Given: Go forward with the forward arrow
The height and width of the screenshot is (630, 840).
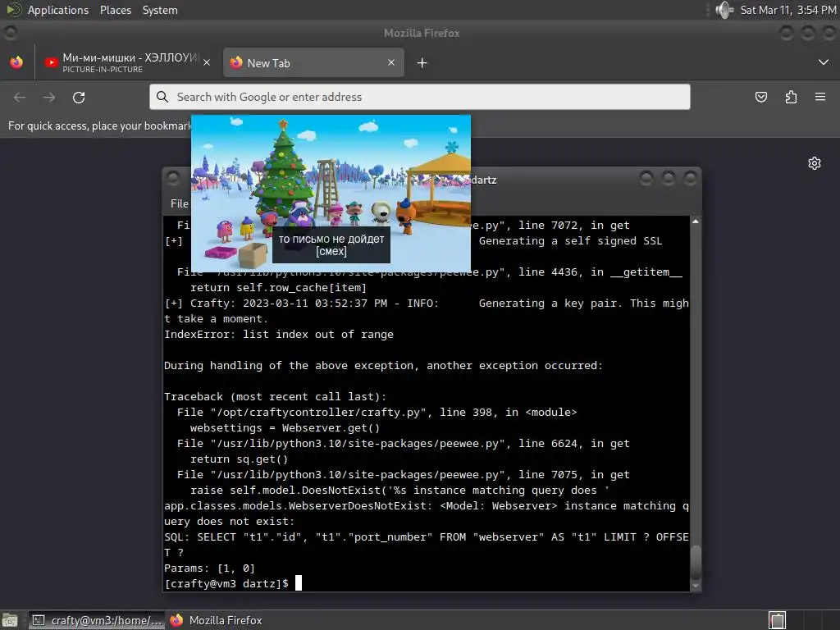Looking at the screenshot, I should [49, 98].
